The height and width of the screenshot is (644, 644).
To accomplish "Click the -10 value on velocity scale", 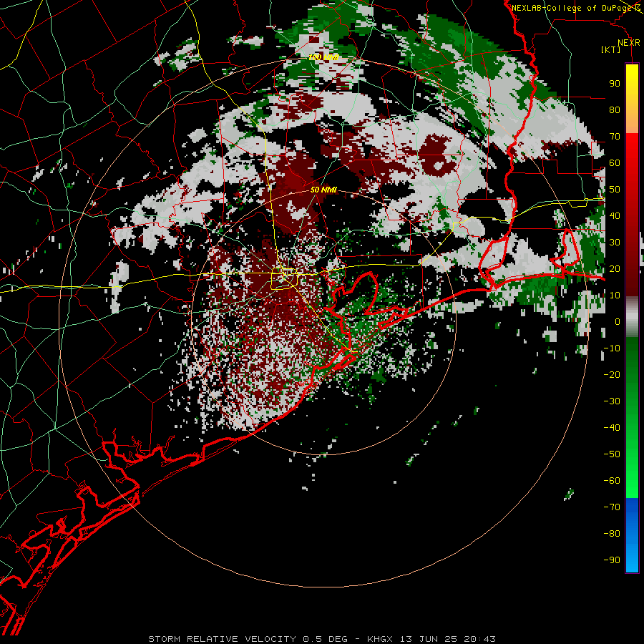I will point(612,348).
